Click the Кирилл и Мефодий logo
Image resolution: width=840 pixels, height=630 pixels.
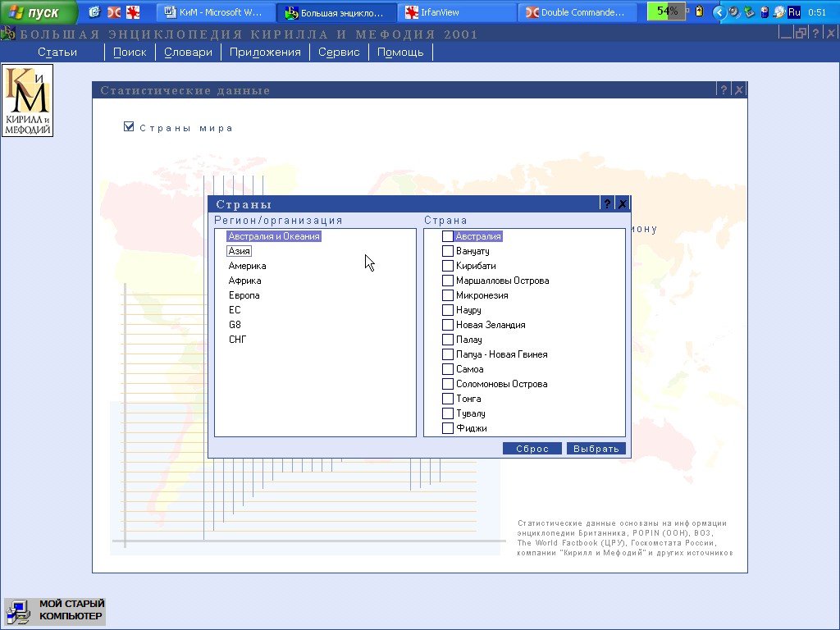[x=28, y=100]
